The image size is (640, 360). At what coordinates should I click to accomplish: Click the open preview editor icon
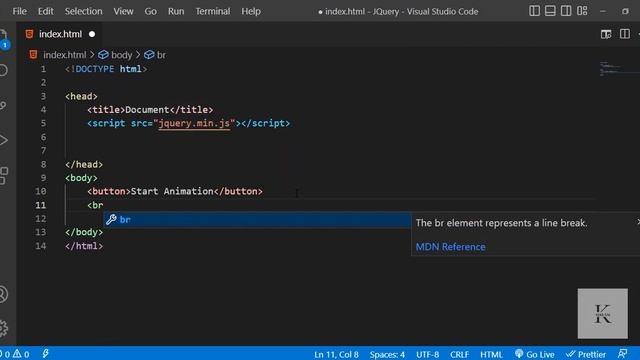[x=606, y=34]
